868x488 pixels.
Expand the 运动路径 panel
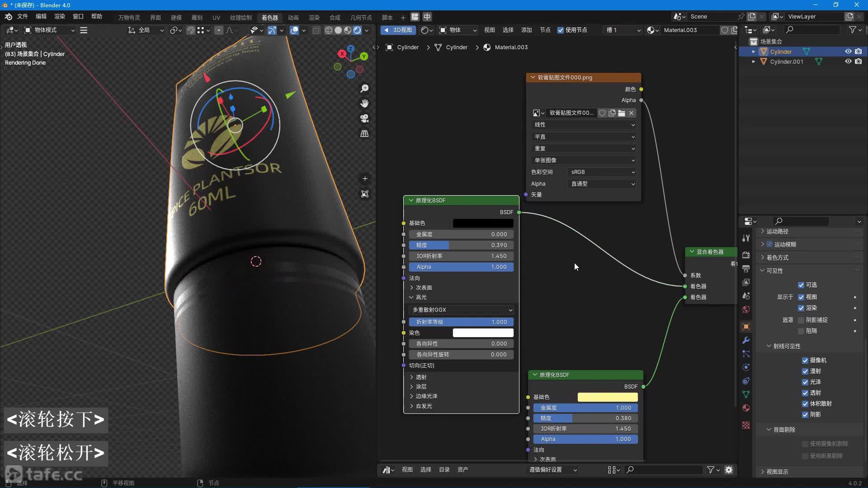click(x=777, y=231)
